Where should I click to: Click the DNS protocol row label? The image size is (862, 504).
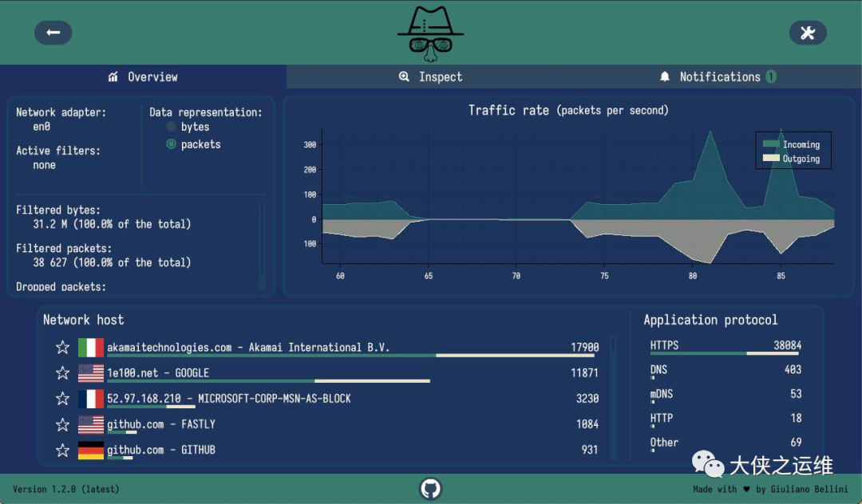click(658, 369)
